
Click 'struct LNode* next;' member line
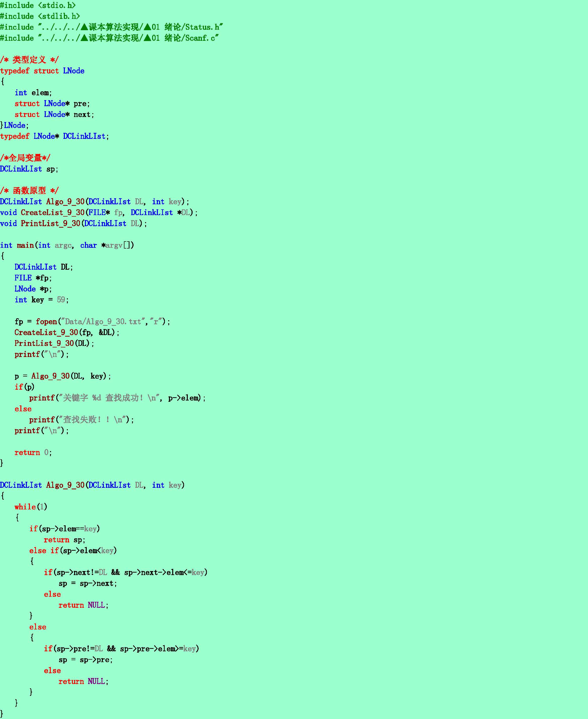click(x=54, y=114)
